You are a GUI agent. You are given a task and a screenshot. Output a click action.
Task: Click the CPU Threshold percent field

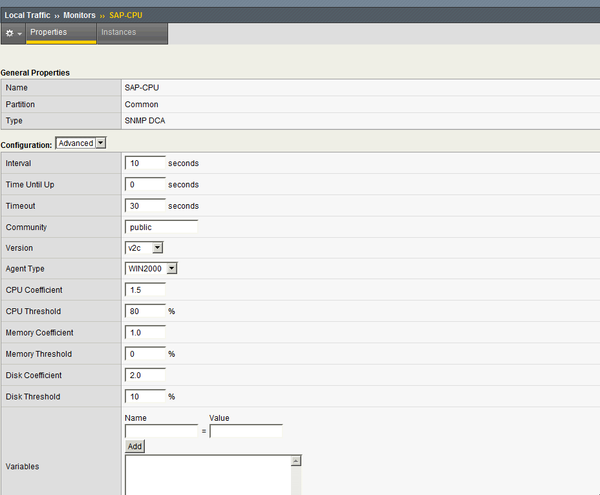pyautogui.click(x=145, y=311)
